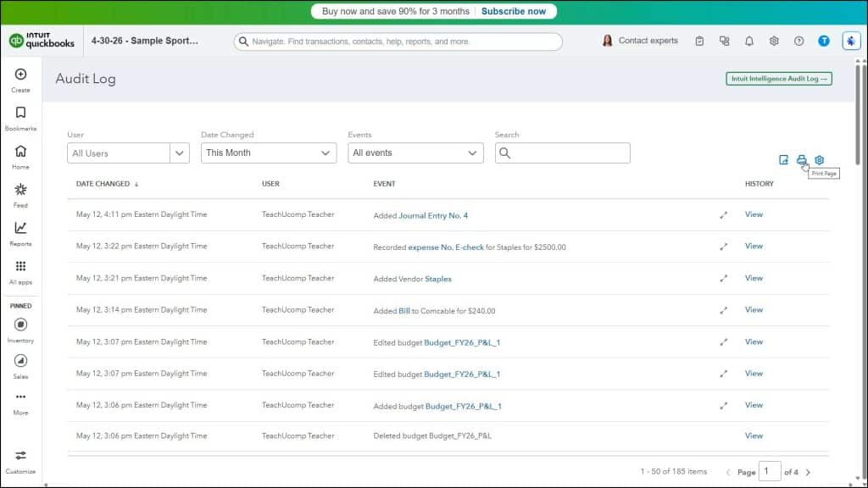This screenshot has width=868, height=488.
Task: Click Contact experts
Action: click(640, 41)
